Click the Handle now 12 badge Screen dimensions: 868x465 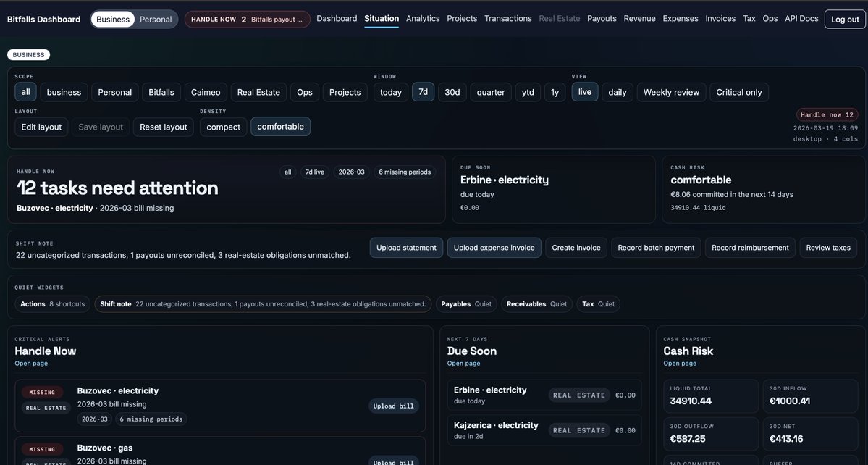click(827, 114)
